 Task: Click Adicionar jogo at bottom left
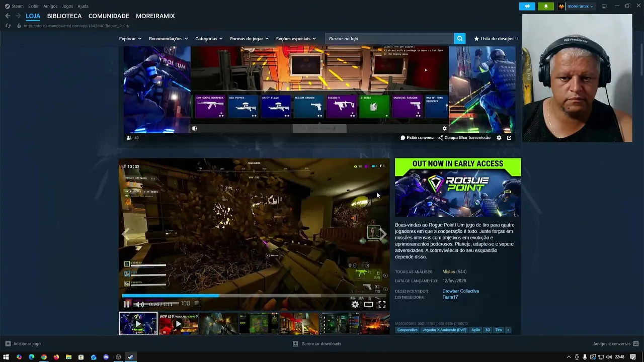[23, 344]
